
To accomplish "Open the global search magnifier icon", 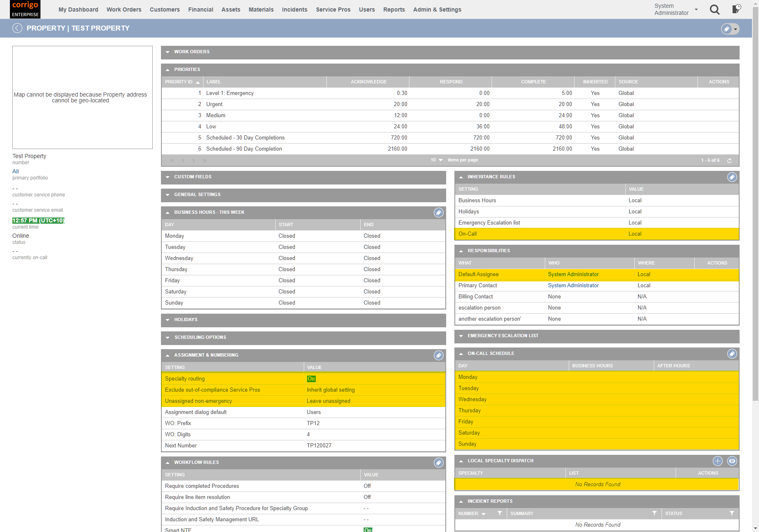I will tap(715, 9).
